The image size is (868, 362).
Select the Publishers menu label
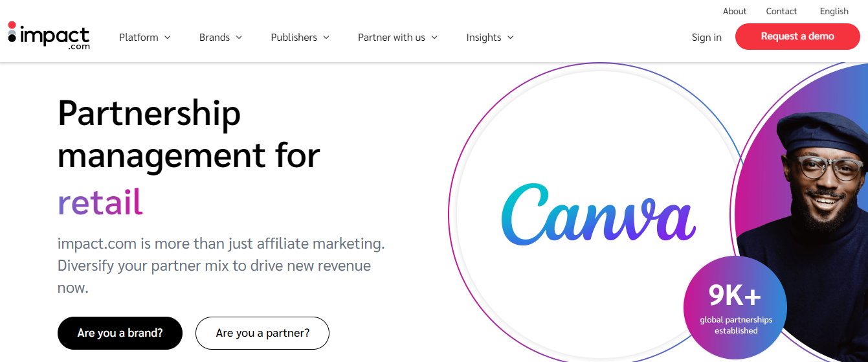(x=294, y=38)
